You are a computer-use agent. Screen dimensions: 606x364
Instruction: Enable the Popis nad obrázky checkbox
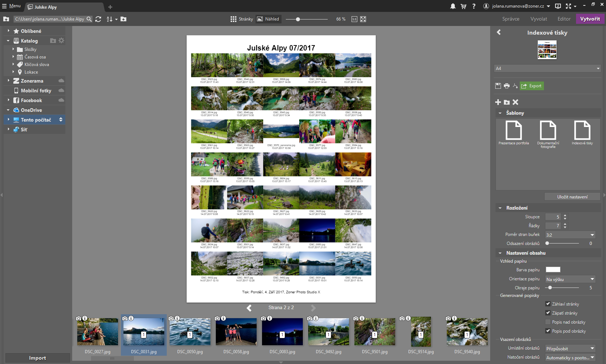pos(548,322)
